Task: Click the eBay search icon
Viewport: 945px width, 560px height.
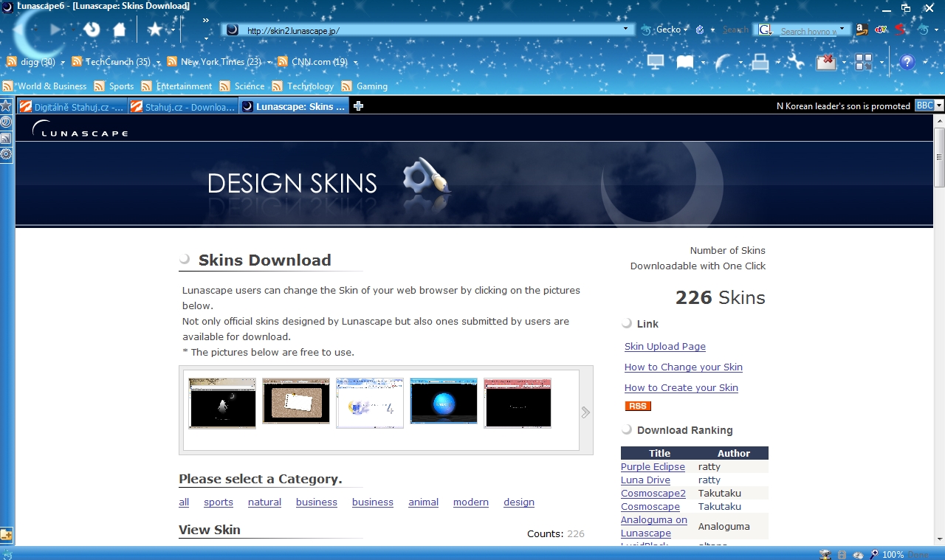Action: click(881, 30)
